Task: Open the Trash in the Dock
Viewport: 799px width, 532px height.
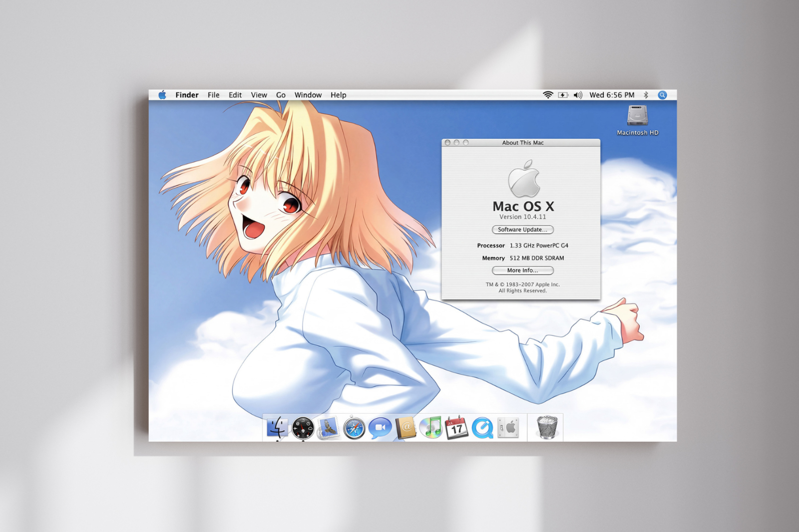Action: 547,428
